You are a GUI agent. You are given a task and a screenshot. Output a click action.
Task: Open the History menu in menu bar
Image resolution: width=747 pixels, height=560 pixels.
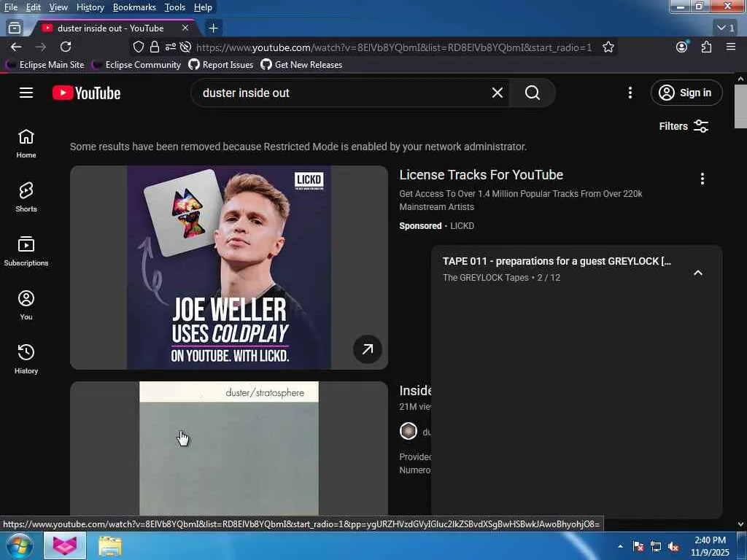(90, 7)
